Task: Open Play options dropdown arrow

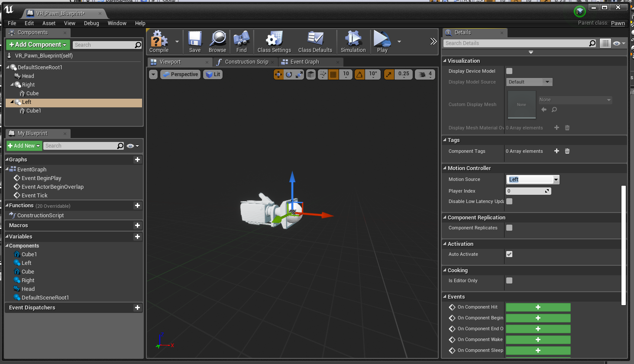Action: 399,42
